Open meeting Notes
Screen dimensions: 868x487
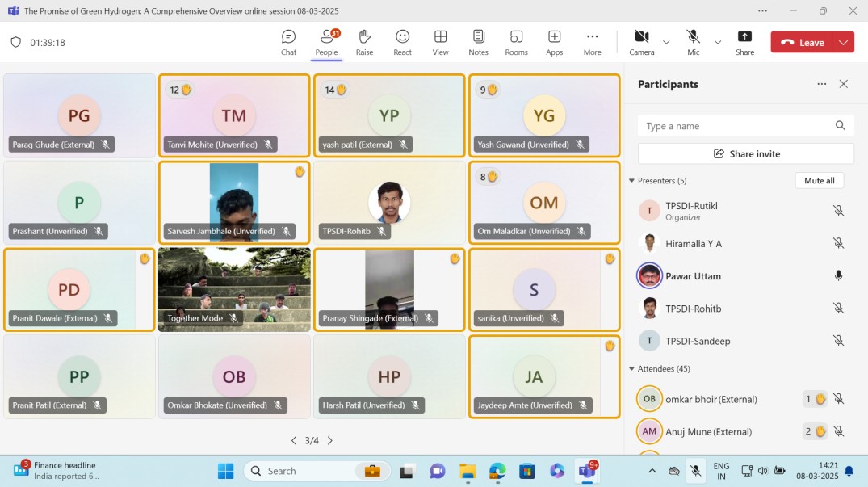coord(478,42)
